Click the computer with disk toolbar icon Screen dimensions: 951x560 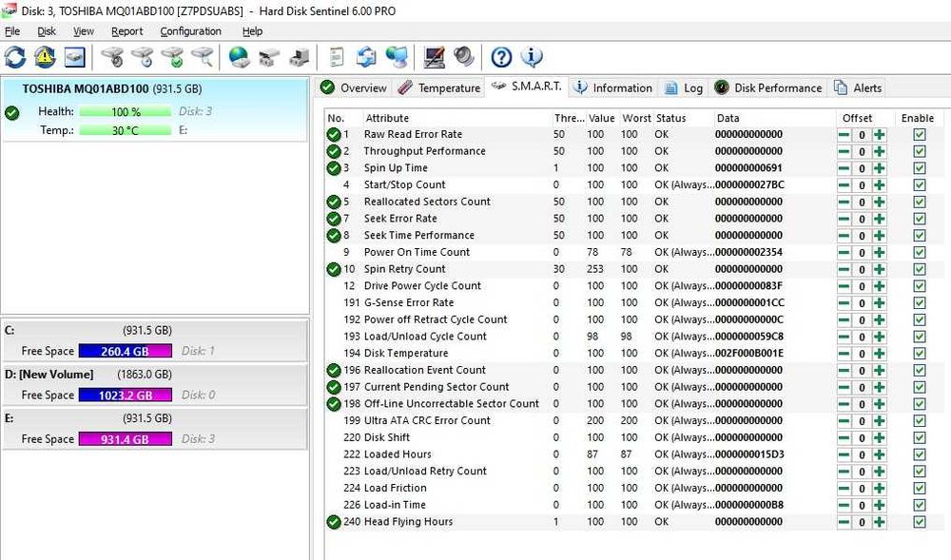[x=299, y=58]
